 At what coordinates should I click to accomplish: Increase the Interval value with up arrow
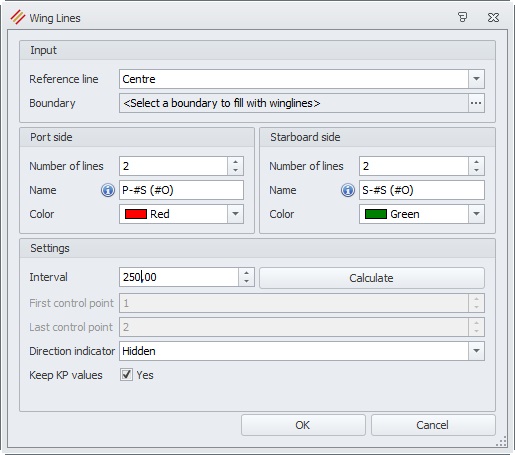coord(246,273)
